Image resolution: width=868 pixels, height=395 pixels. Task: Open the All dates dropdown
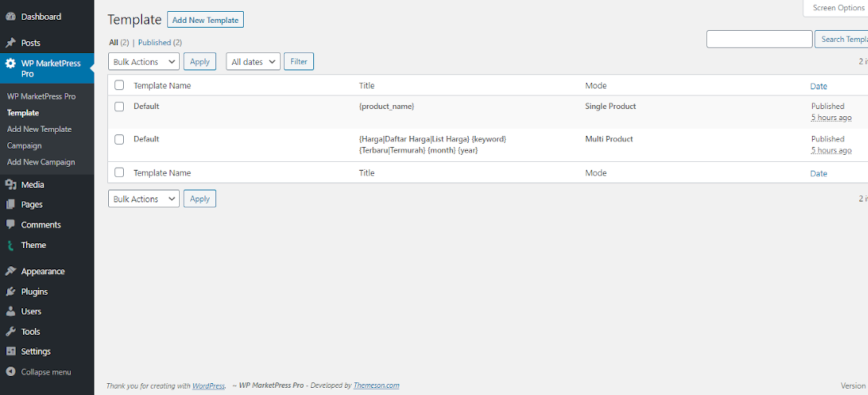tap(253, 62)
